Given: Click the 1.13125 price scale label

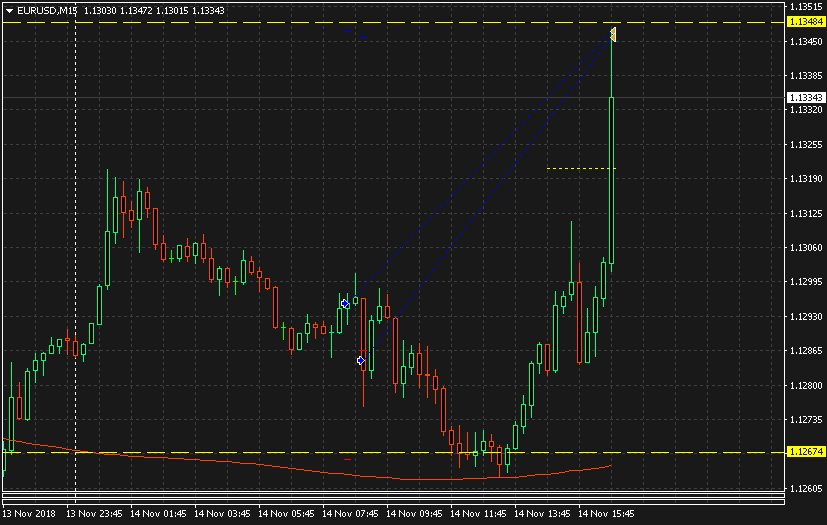Looking at the screenshot, I should click(x=805, y=213).
